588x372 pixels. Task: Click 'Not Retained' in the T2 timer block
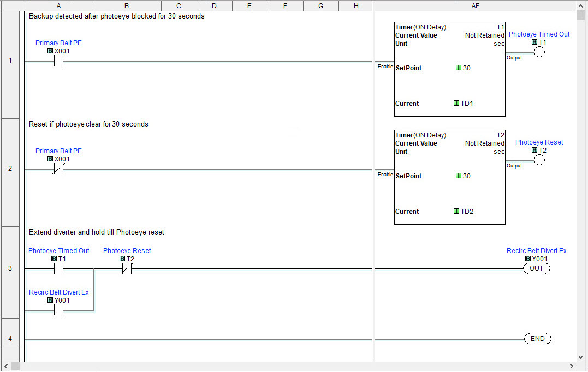[484, 143]
